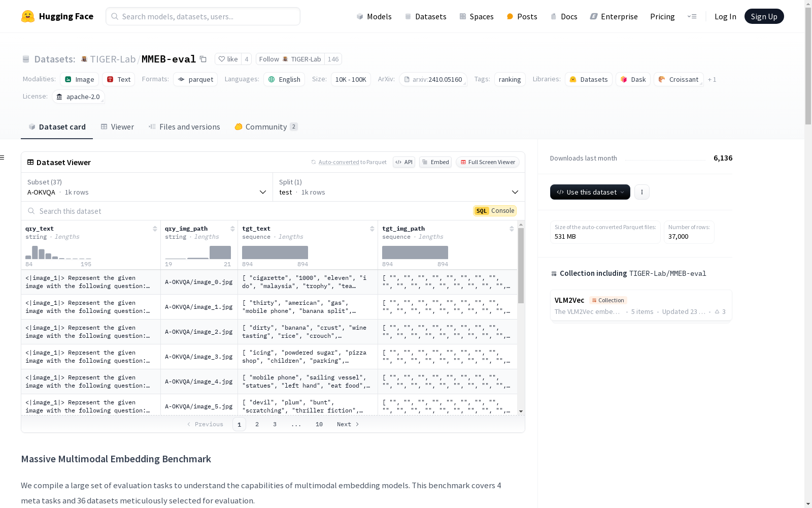812x508 pixels.
Task: Open Full Screen Viewer
Action: tap(488, 162)
